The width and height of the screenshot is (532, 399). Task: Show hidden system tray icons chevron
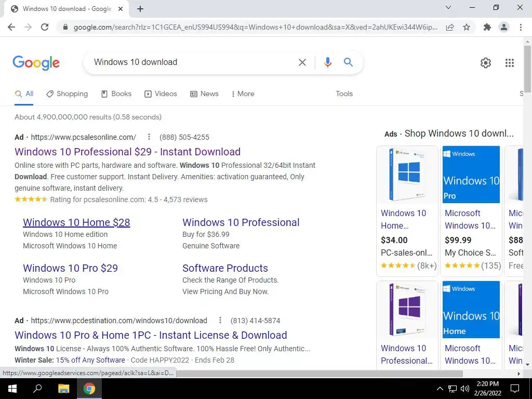click(440, 389)
